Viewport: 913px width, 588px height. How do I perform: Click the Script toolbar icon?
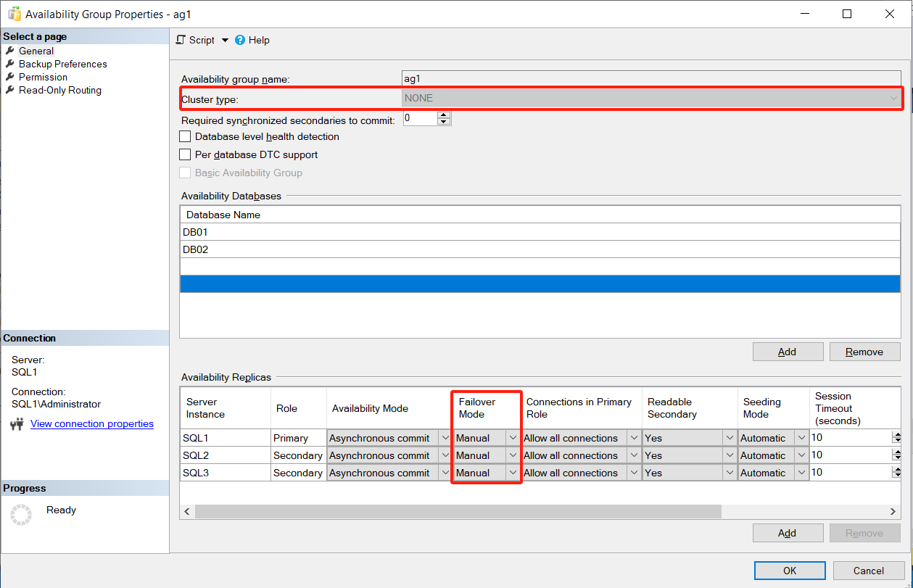click(x=181, y=40)
